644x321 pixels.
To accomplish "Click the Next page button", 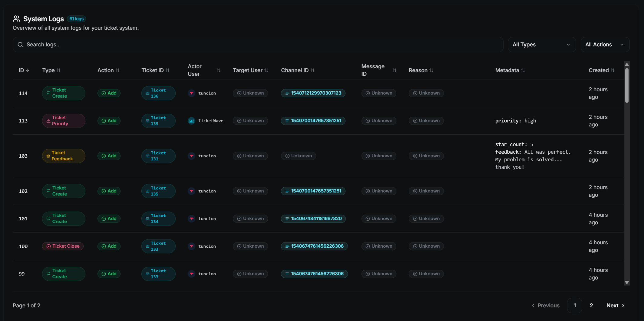I will (616, 306).
